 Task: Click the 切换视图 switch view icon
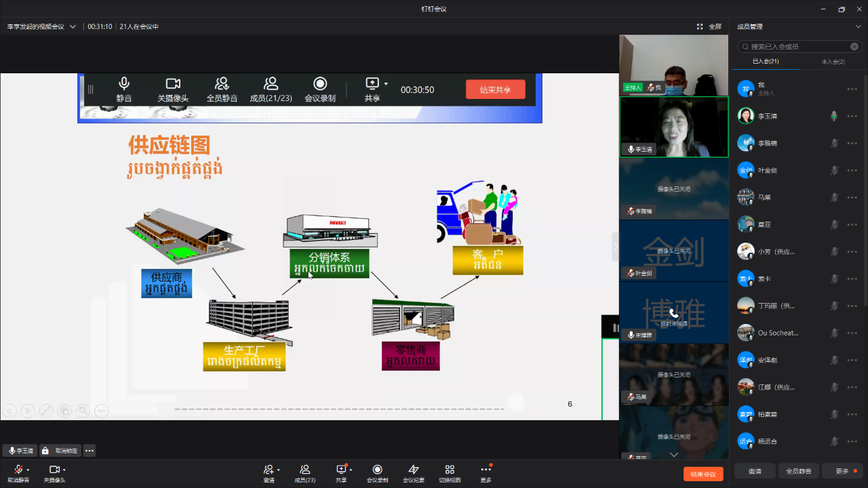pos(450,470)
